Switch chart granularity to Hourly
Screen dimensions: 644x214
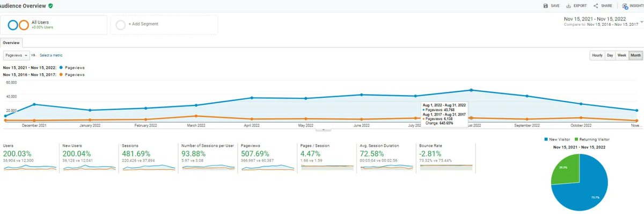coord(597,55)
